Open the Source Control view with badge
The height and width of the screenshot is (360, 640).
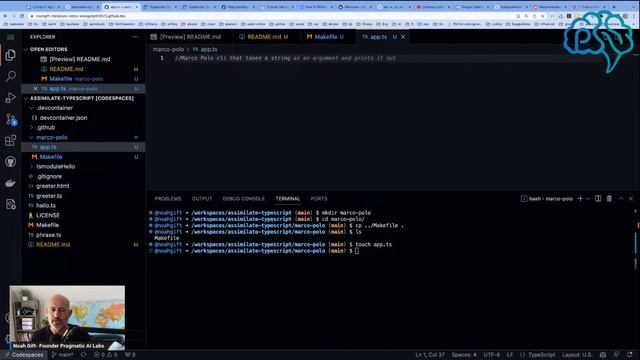tap(11, 119)
